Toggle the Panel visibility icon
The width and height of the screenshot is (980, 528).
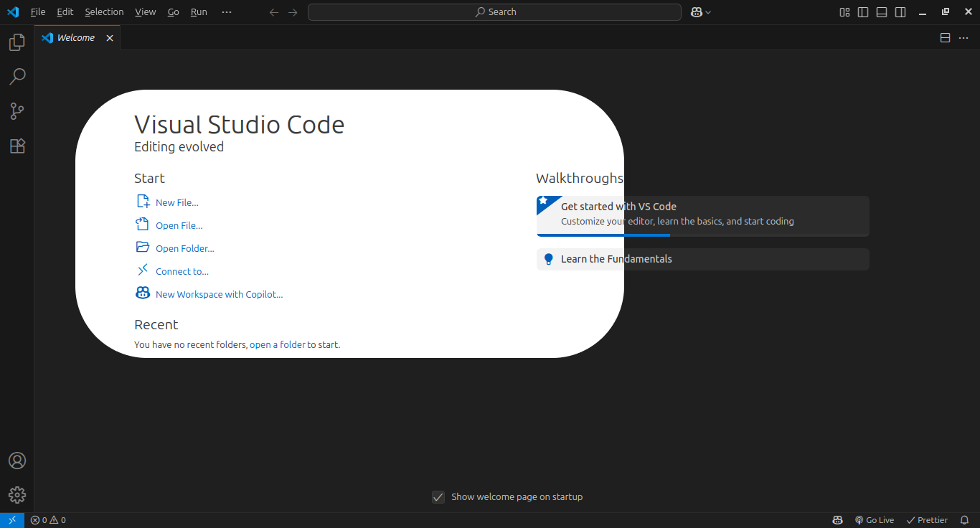[x=881, y=11]
